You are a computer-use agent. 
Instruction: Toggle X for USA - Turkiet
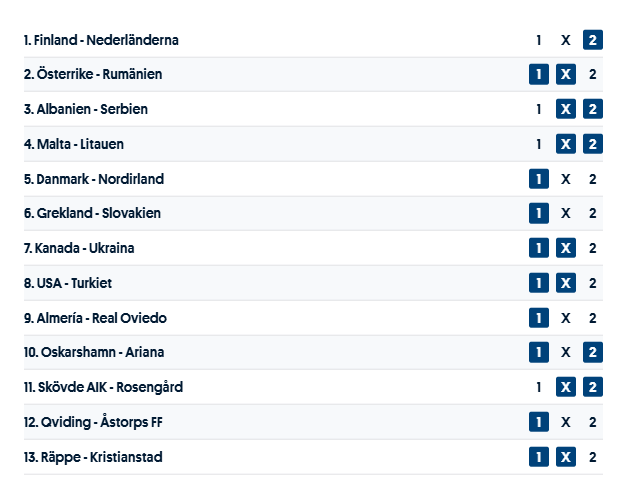(x=566, y=283)
